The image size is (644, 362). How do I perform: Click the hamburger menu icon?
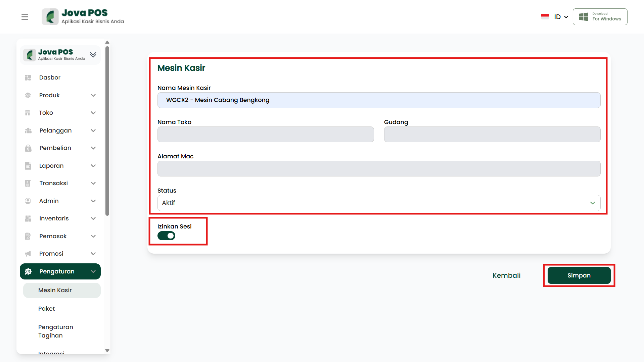point(25,17)
